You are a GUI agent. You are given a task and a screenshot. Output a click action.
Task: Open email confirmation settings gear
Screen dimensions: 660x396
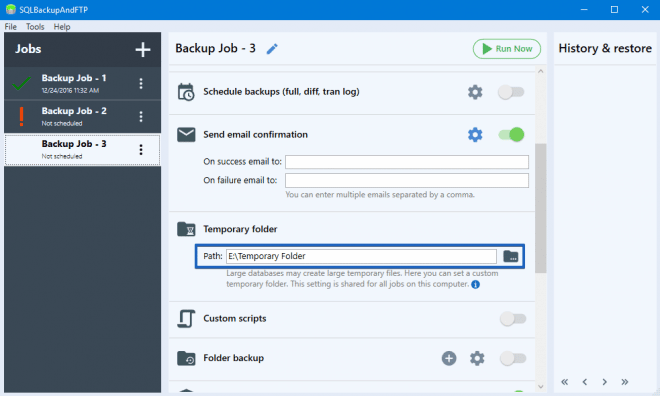[475, 135]
